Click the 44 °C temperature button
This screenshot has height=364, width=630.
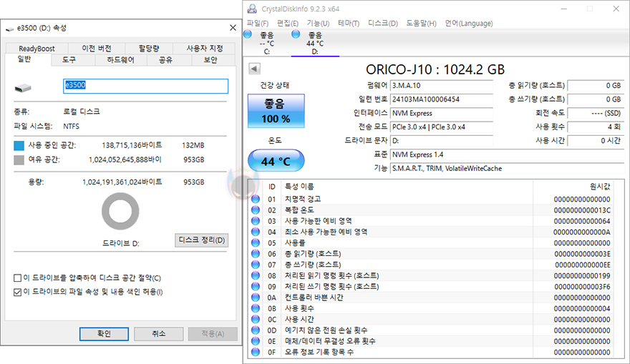tap(276, 160)
